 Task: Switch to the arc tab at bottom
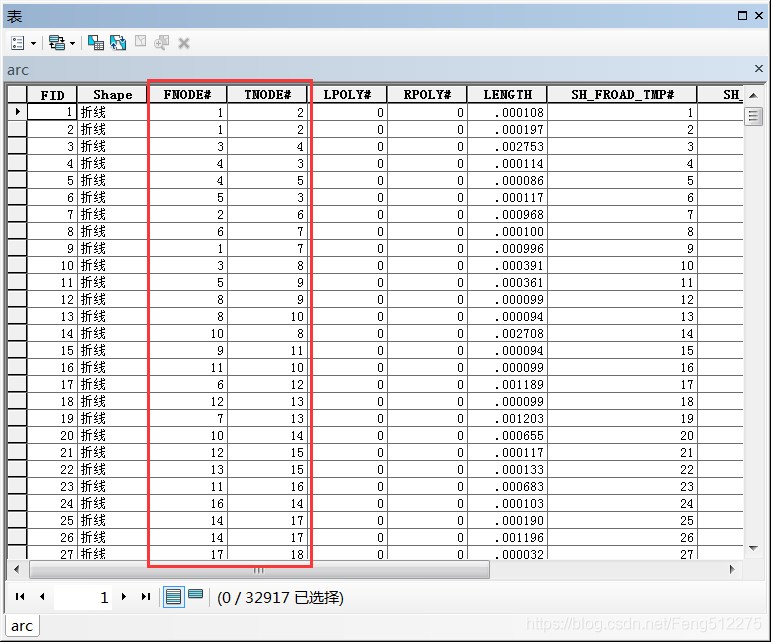tap(22, 626)
